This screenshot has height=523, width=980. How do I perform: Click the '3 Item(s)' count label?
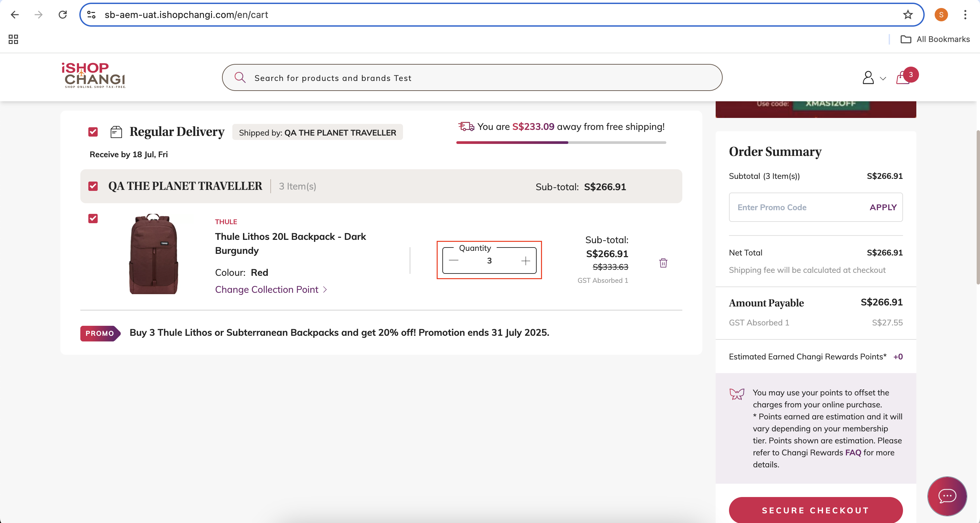pyautogui.click(x=297, y=186)
